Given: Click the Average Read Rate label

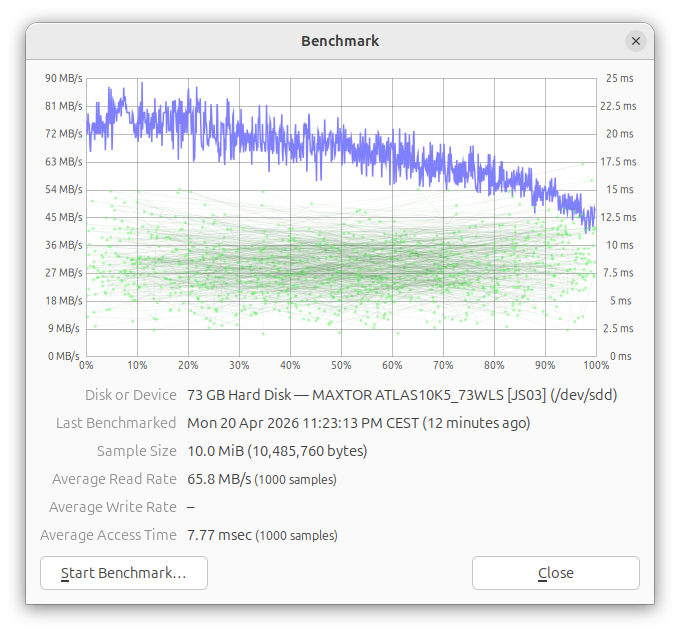Looking at the screenshot, I should pyautogui.click(x=117, y=479).
